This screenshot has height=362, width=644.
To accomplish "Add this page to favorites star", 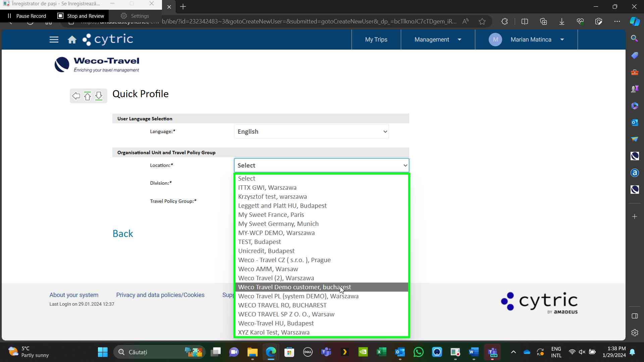I will click(x=482, y=21).
